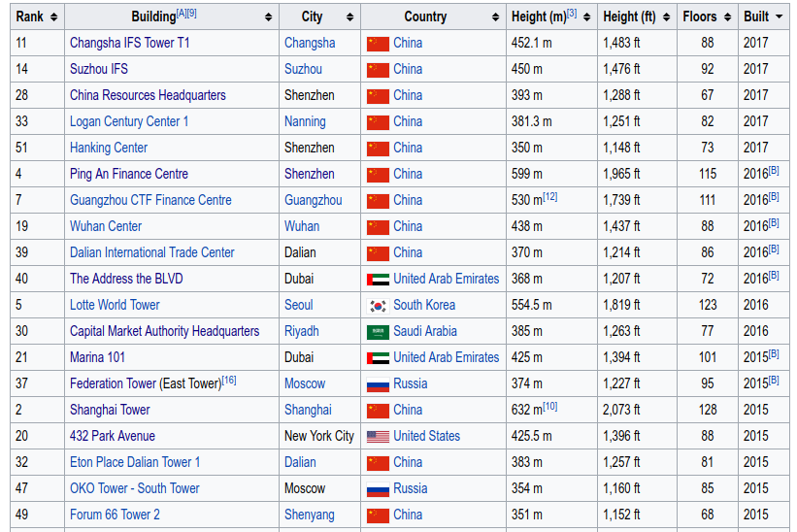Click China flag in Shanghai Tower row
The image size is (797, 532).
[378, 410]
